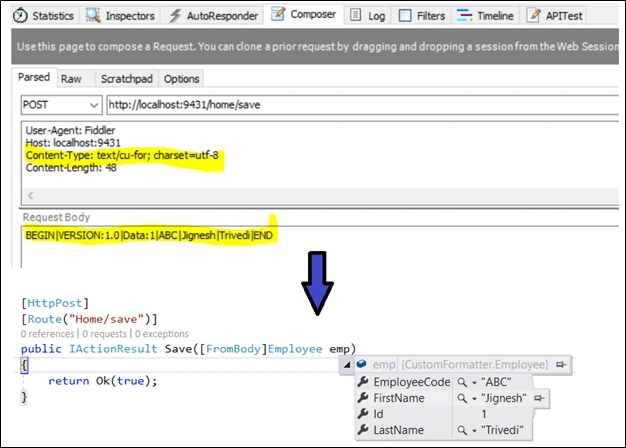The image size is (626, 448).
Task: Collapse the emp debugger datatip
Action: [x=347, y=365]
